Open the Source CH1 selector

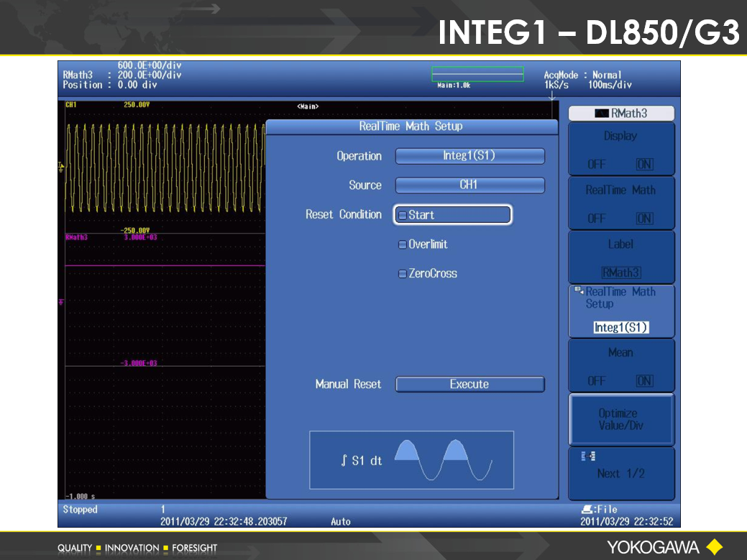pos(469,185)
